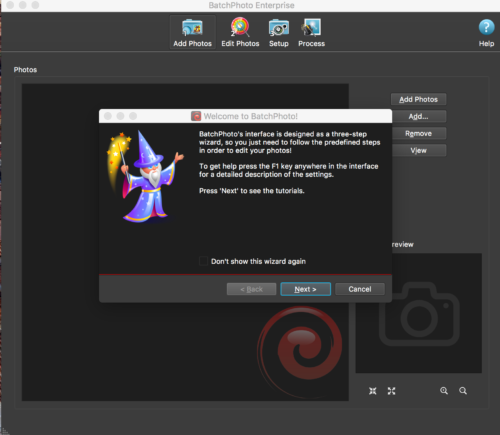Click the camera placeholder in preview
This screenshot has height=435, width=500.
419,314
